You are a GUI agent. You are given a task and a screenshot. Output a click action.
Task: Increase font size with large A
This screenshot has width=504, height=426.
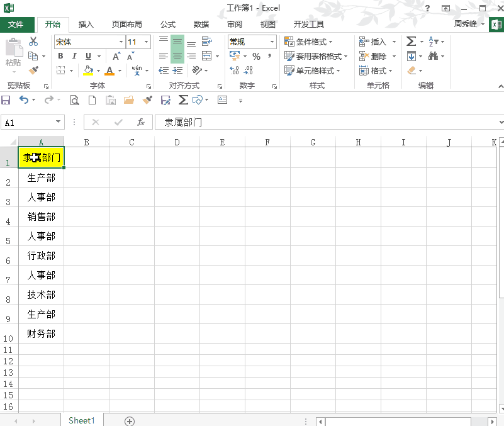tap(116, 56)
